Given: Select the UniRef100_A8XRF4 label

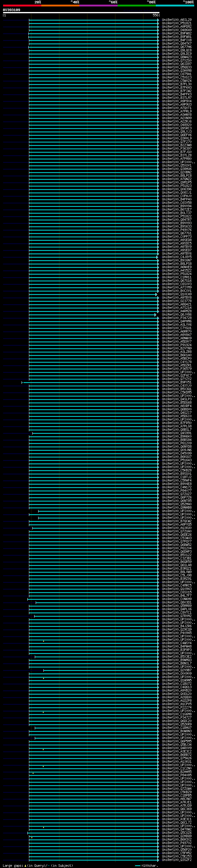Looking at the screenshot, I should point(176,406).
